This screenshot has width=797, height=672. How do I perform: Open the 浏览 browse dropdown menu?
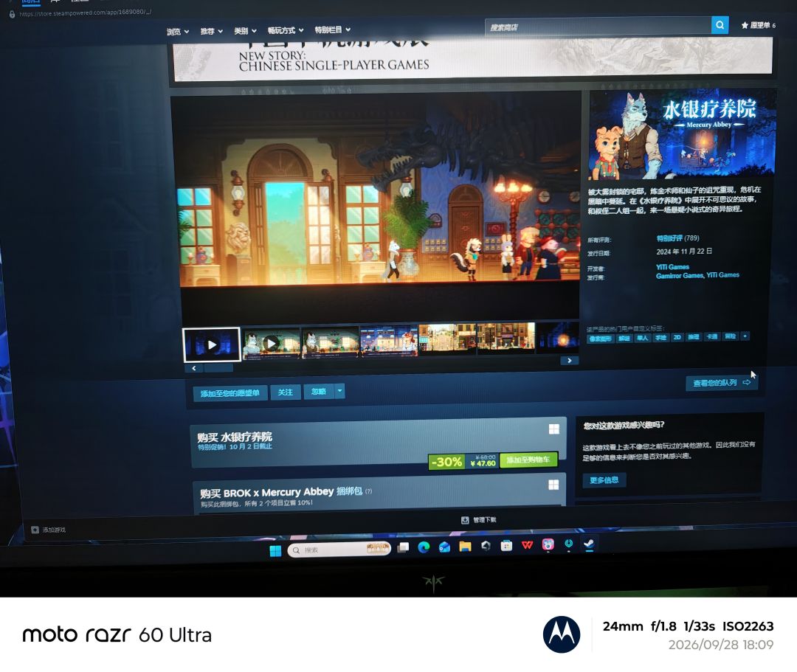tap(177, 32)
